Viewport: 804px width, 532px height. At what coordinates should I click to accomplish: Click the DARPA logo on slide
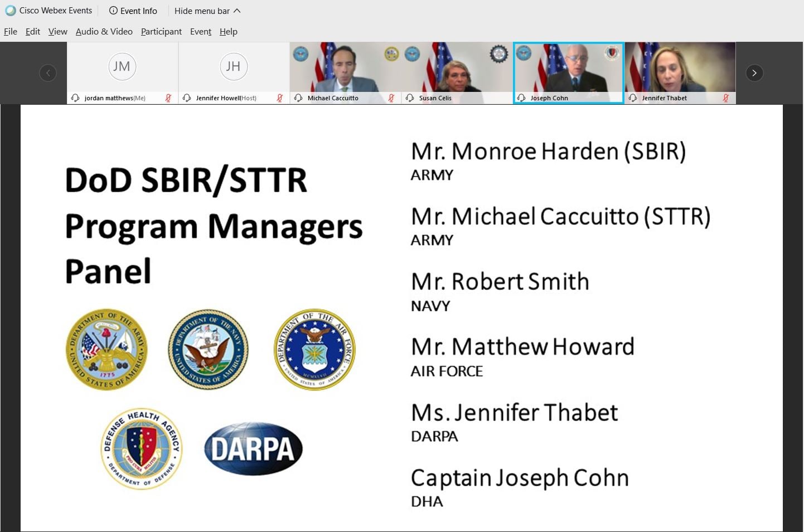click(253, 448)
